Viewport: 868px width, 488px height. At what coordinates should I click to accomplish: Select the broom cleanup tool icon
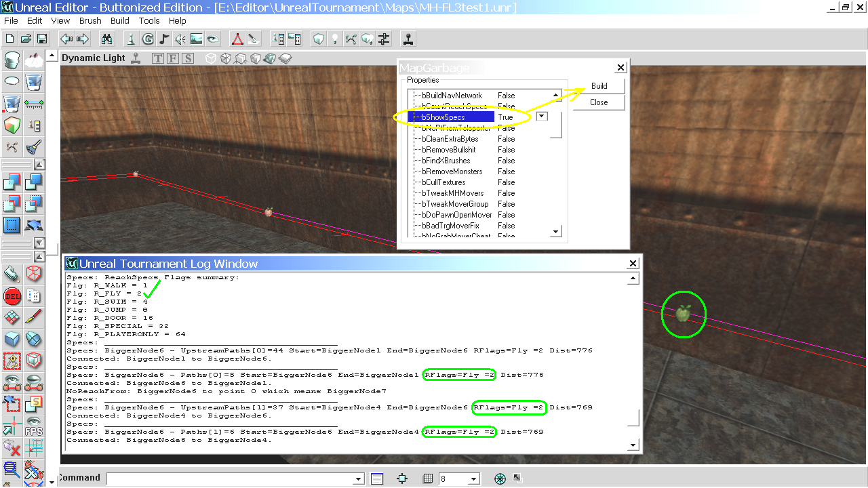[x=33, y=147]
